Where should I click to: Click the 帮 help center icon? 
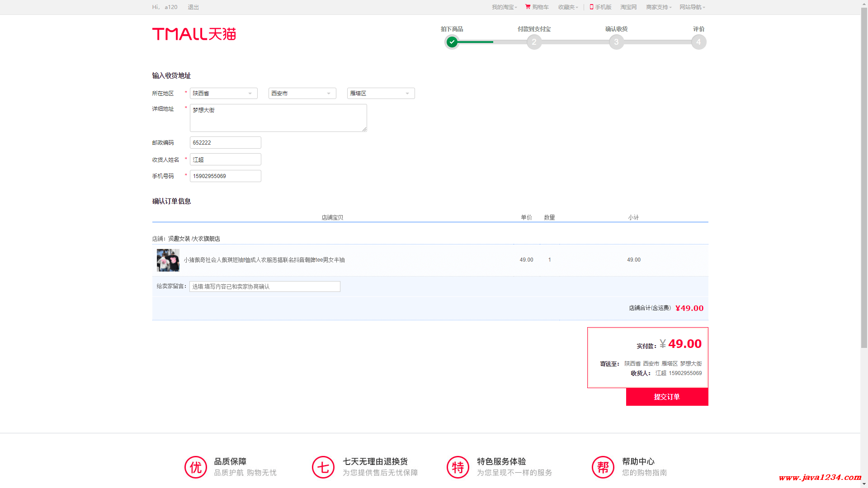click(x=603, y=467)
